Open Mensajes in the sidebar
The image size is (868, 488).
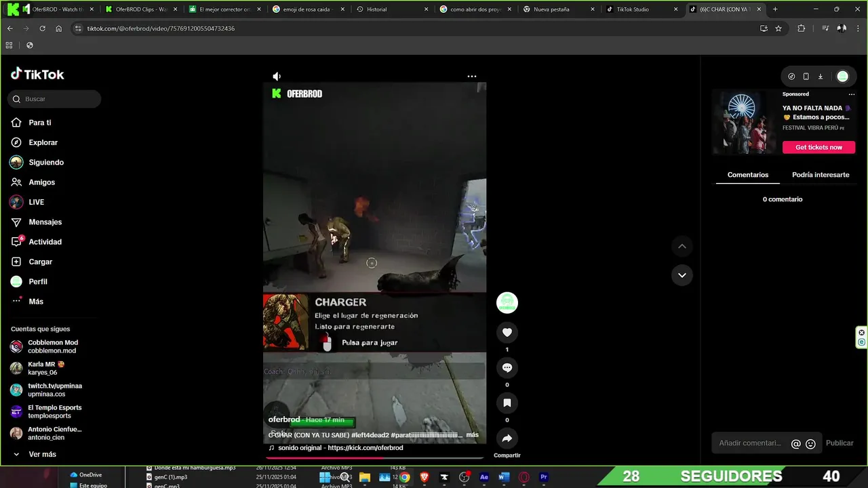[x=45, y=222]
